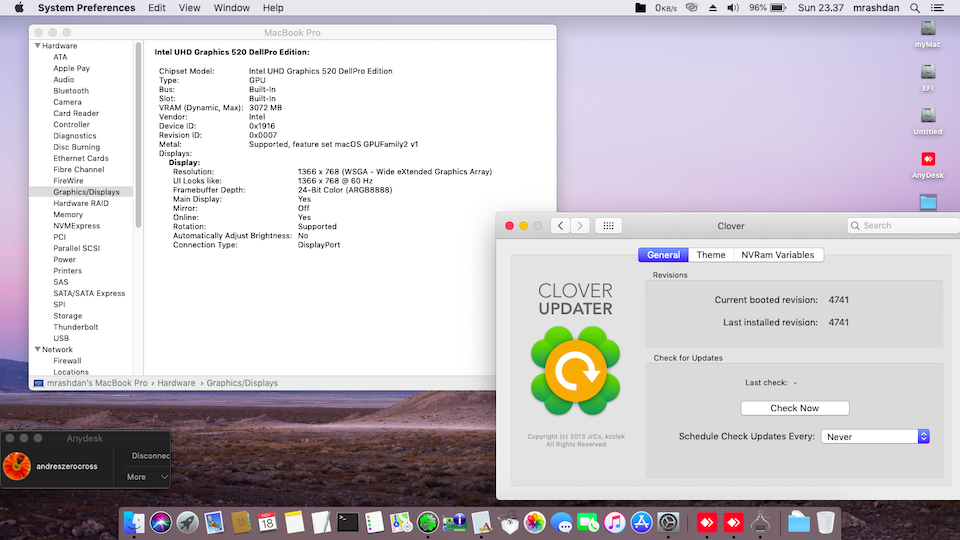This screenshot has width=960, height=540.
Task: Click Disconnect in AnyDesk panel
Action: point(151,456)
